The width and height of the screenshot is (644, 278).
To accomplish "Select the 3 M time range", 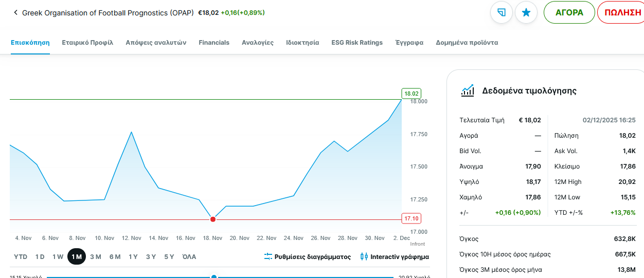I will 96,256.
